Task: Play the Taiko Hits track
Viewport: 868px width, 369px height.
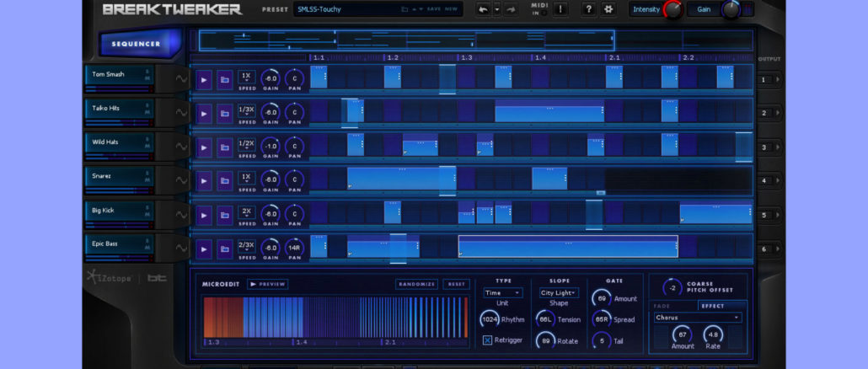Action: point(204,114)
